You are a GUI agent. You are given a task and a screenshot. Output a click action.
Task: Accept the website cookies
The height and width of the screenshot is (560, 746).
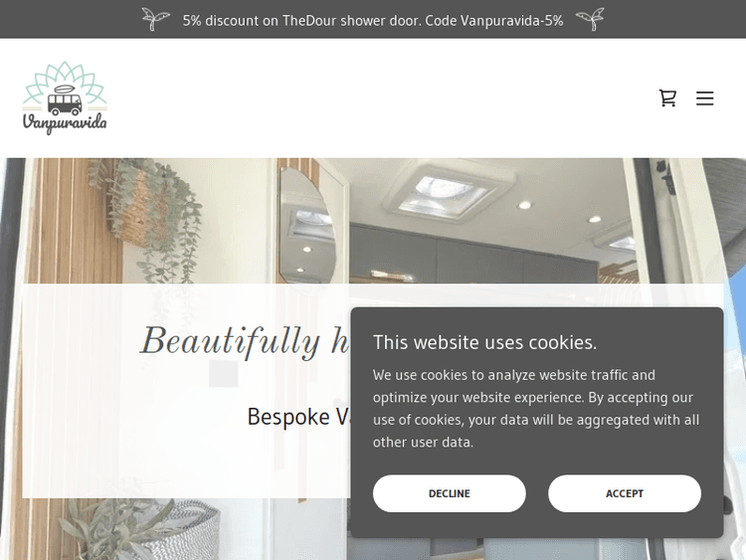point(625,493)
